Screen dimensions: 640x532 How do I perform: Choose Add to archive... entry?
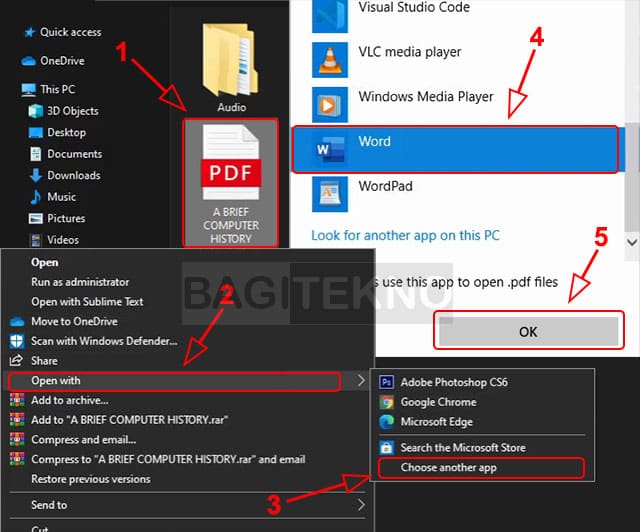[x=70, y=400]
